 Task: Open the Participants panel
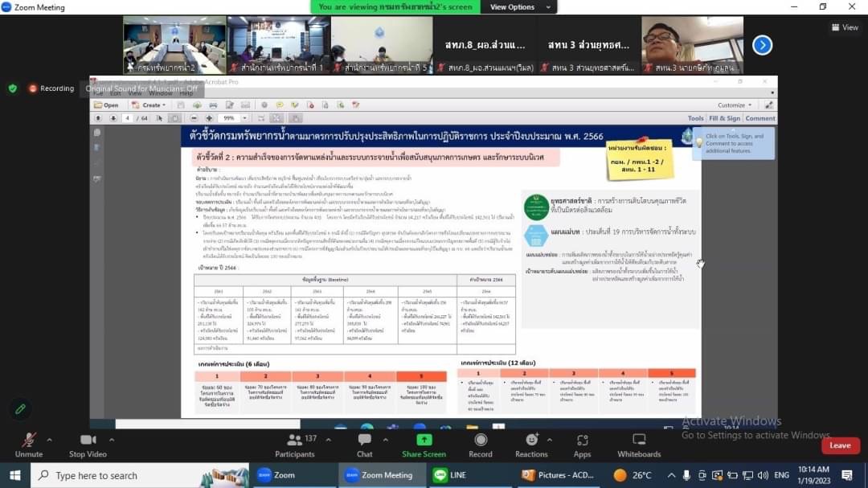296,445
